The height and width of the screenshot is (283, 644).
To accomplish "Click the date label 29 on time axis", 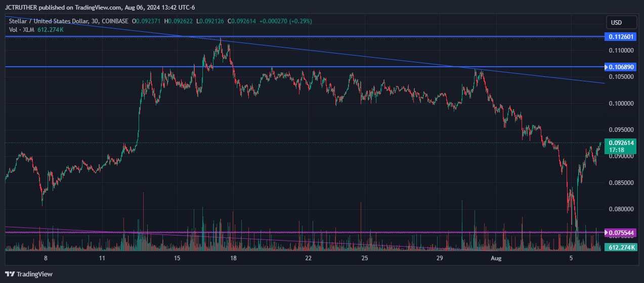I will point(440,258).
